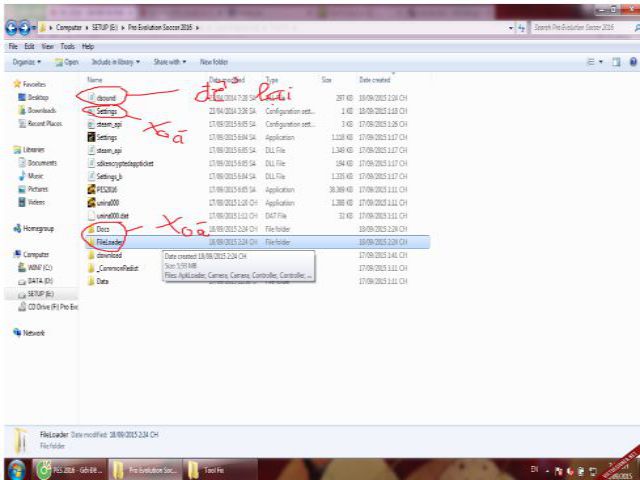This screenshot has width=640, height=480.
Task: Open Music library in the sidebar
Action: point(31,176)
